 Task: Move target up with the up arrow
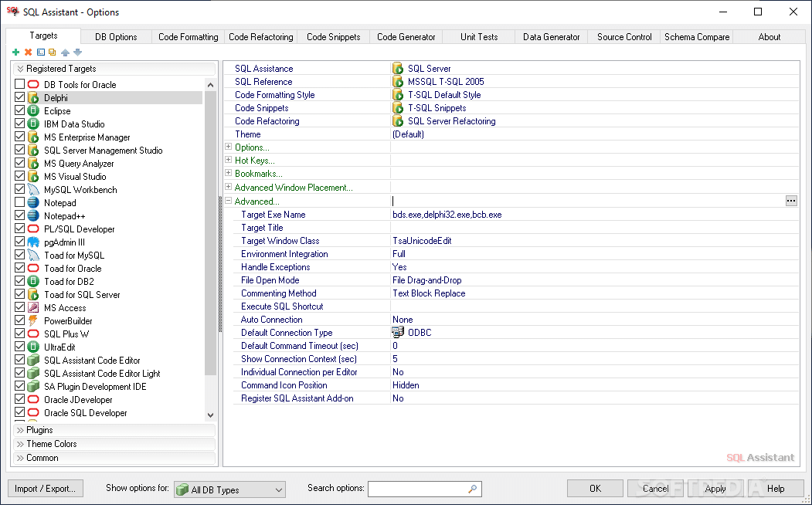[65, 52]
